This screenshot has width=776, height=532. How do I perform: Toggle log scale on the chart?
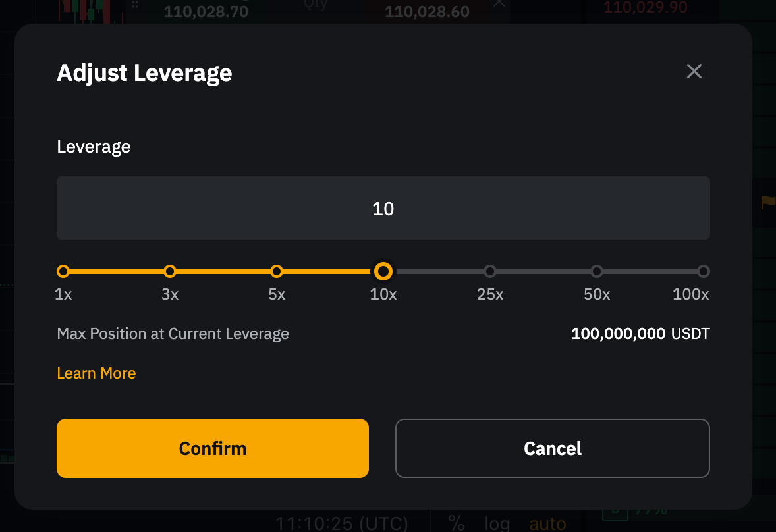(497, 523)
